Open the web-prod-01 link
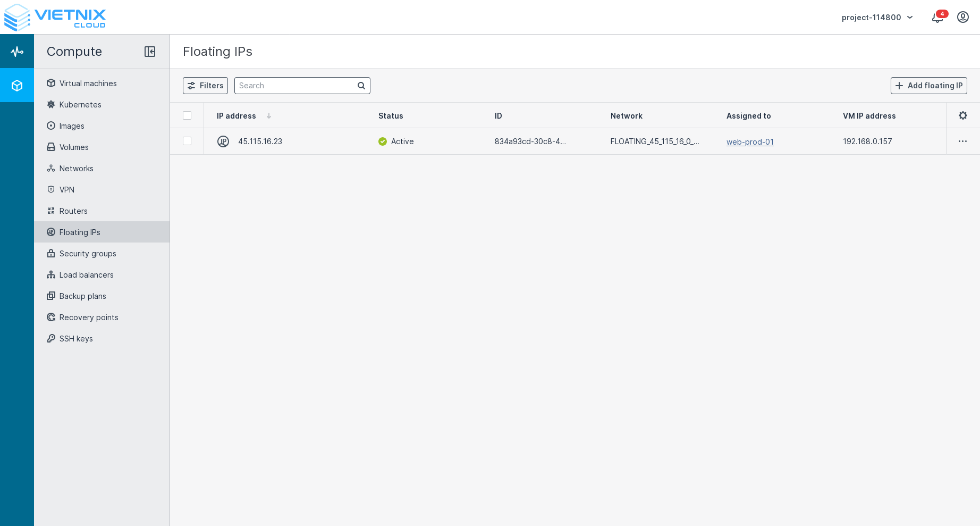This screenshot has width=980, height=526. [x=750, y=141]
